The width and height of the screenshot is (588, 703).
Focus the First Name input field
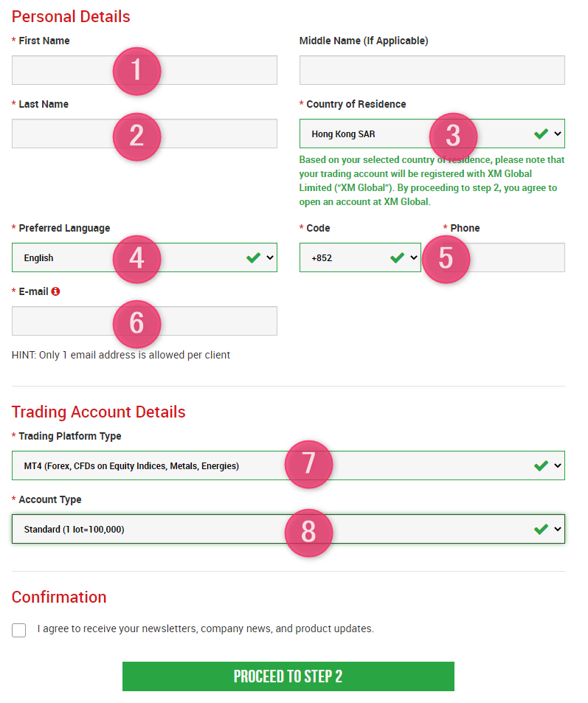coord(145,70)
